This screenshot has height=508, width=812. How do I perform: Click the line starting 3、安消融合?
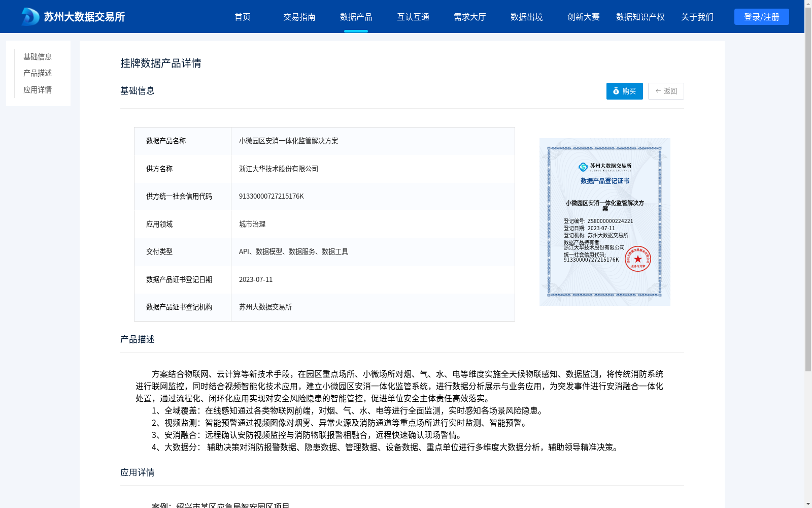(x=308, y=435)
